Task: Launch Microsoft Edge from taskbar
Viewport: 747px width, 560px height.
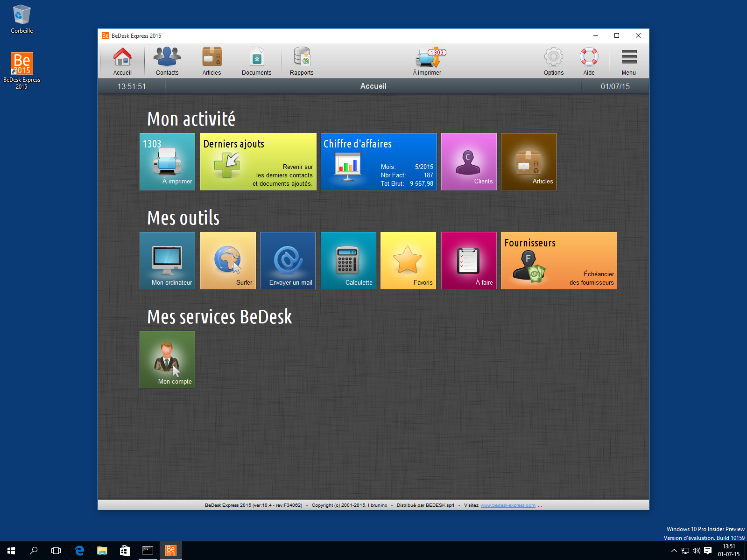Action: [79, 551]
